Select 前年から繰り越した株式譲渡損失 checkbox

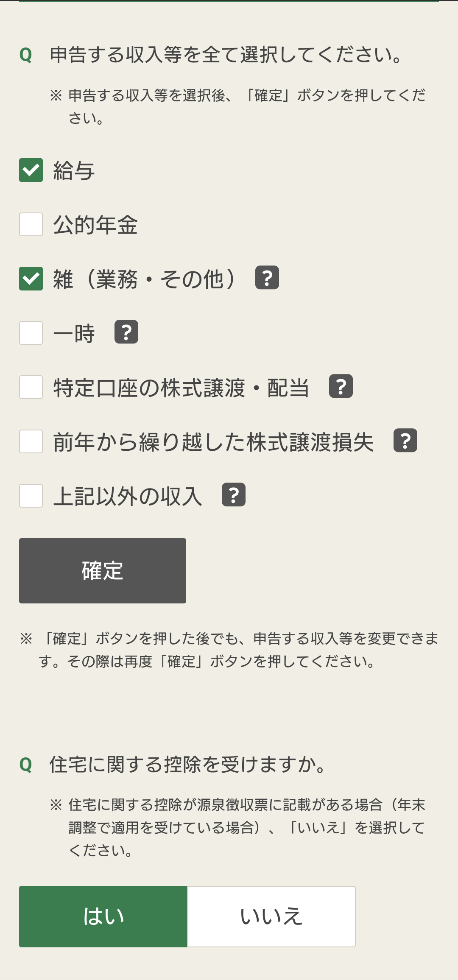31,441
